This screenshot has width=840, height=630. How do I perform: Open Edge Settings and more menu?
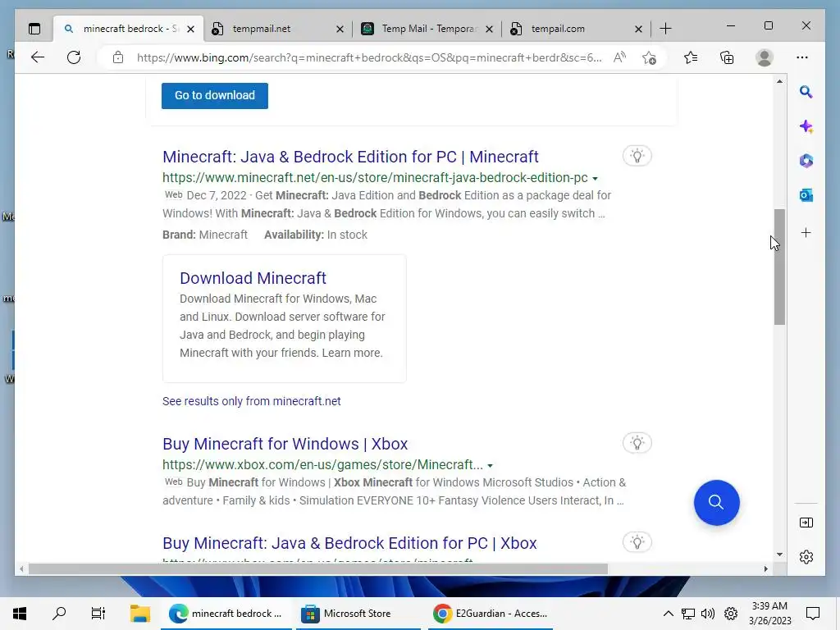coord(802,57)
